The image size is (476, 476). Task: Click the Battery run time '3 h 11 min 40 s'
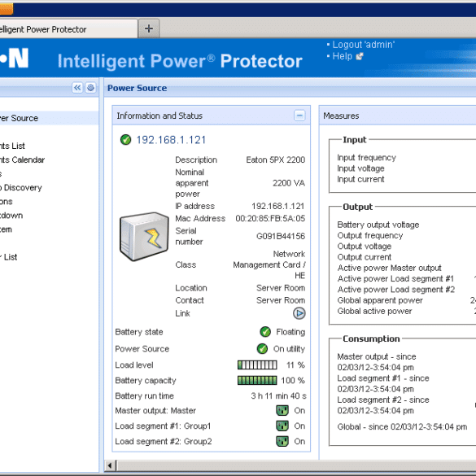[x=278, y=395]
